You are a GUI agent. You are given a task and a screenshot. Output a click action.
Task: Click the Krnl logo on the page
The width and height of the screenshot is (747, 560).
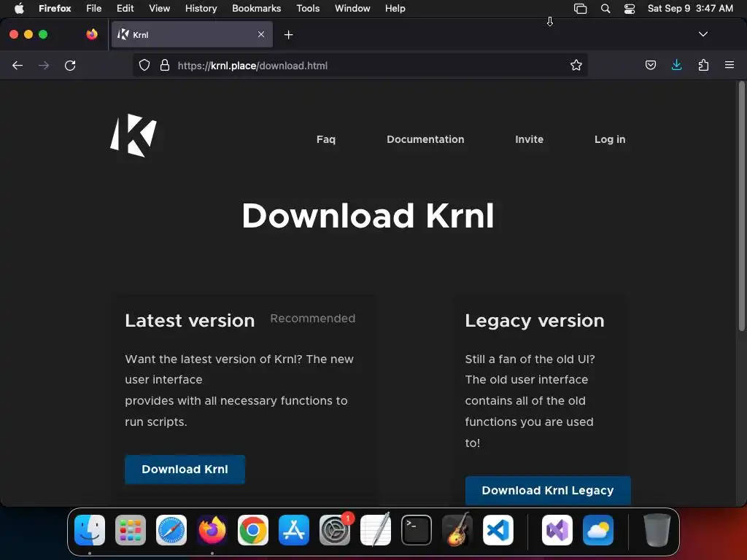tap(133, 135)
